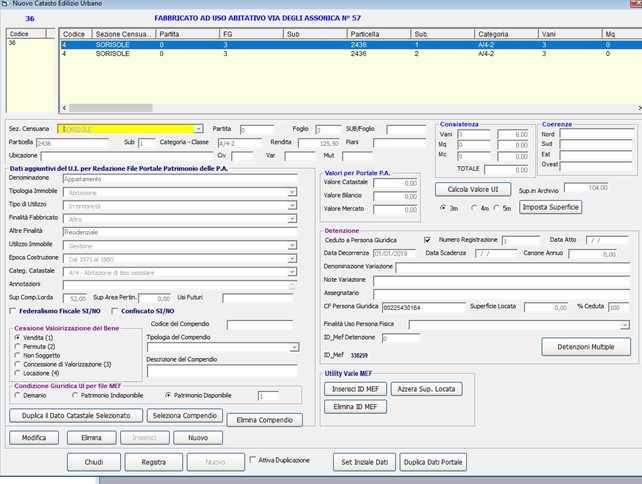This screenshot has width=642, height=484.
Task: Click the Ubicazione input field
Action: click(127, 156)
